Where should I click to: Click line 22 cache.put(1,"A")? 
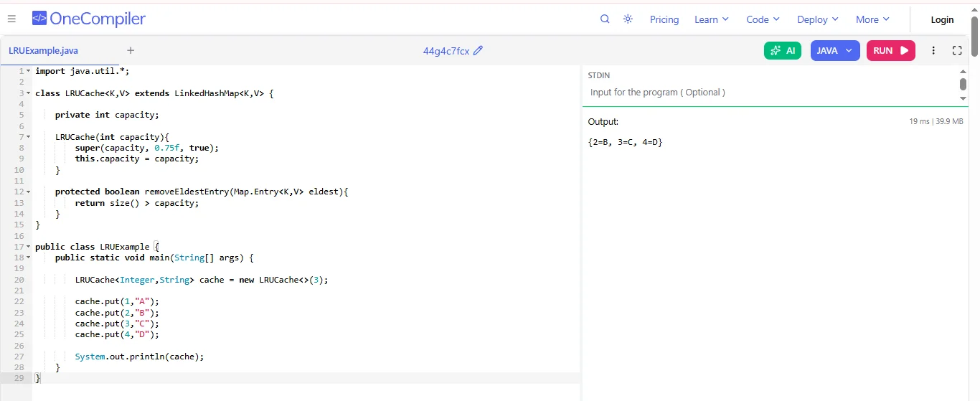117,302
